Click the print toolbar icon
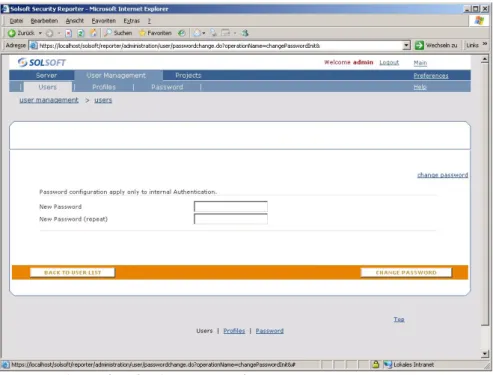The height and width of the screenshot is (375, 493). pos(214,33)
